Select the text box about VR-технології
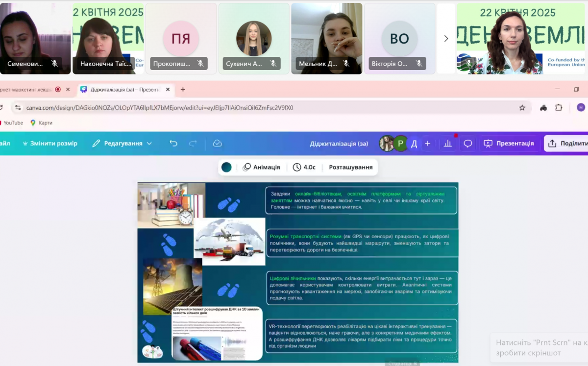Screen dimensions: 588x366 pos(362,336)
